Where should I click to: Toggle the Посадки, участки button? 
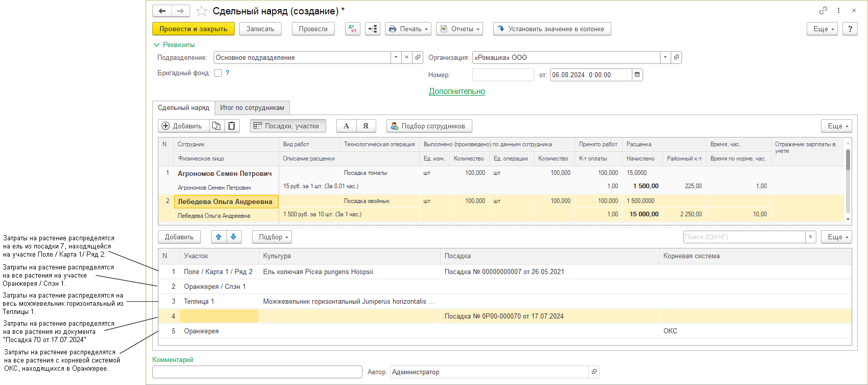[288, 126]
